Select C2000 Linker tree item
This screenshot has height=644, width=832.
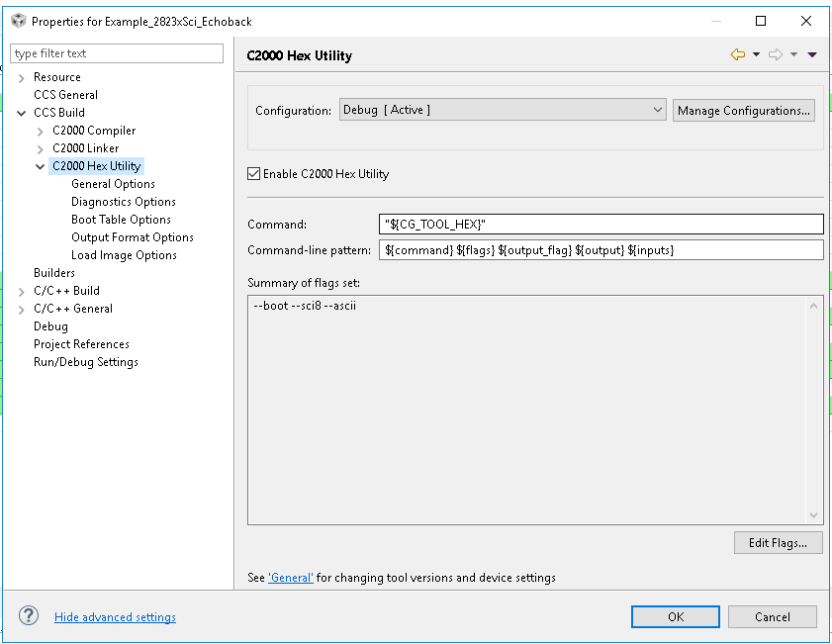(85, 148)
